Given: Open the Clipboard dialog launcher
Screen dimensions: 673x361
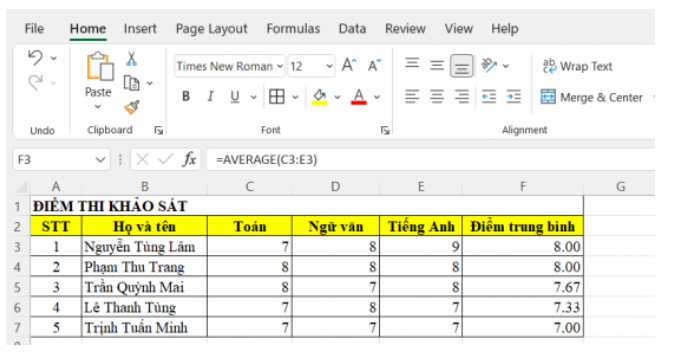Looking at the screenshot, I should [159, 130].
